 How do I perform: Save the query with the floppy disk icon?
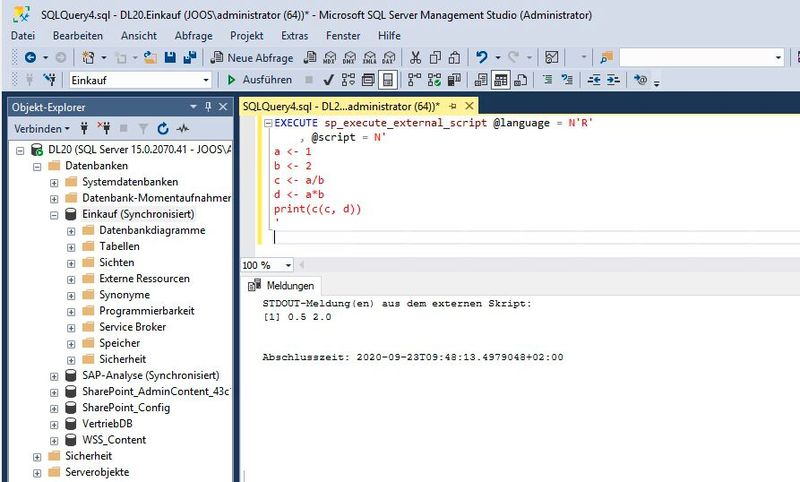(x=170, y=57)
